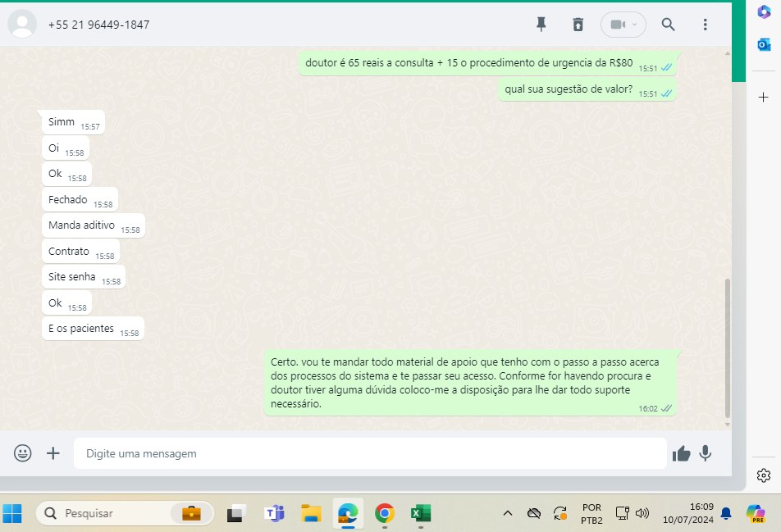781x532 pixels.
Task: Click the pin icon in chat header
Action: tap(541, 25)
